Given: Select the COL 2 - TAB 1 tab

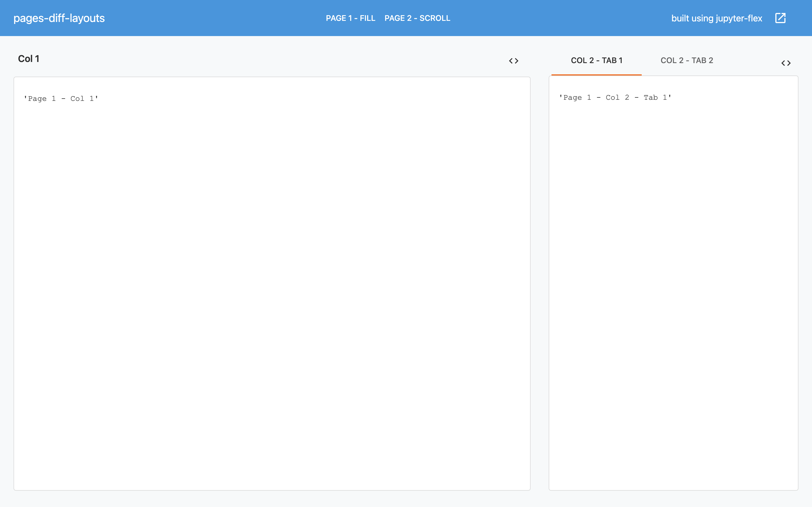Looking at the screenshot, I should (596, 61).
